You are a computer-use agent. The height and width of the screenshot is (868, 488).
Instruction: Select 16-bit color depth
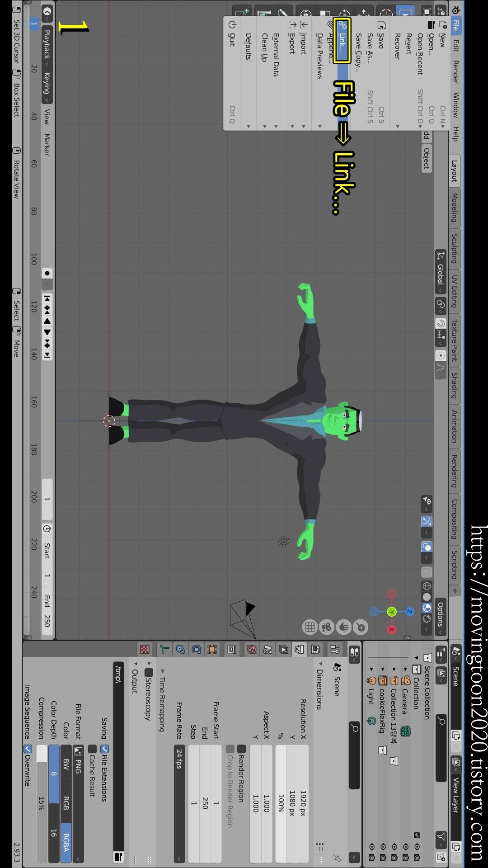point(54,833)
